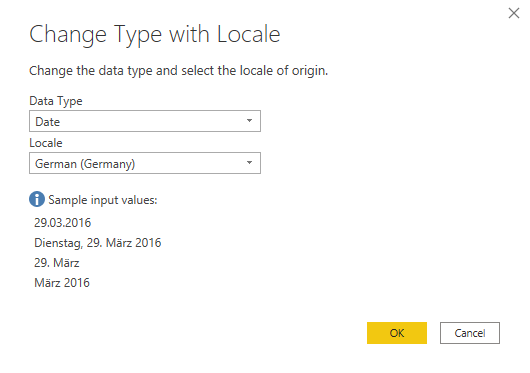Click the Change Type with Locale heading
The height and width of the screenshot is (373, 530).
(155, 35)
